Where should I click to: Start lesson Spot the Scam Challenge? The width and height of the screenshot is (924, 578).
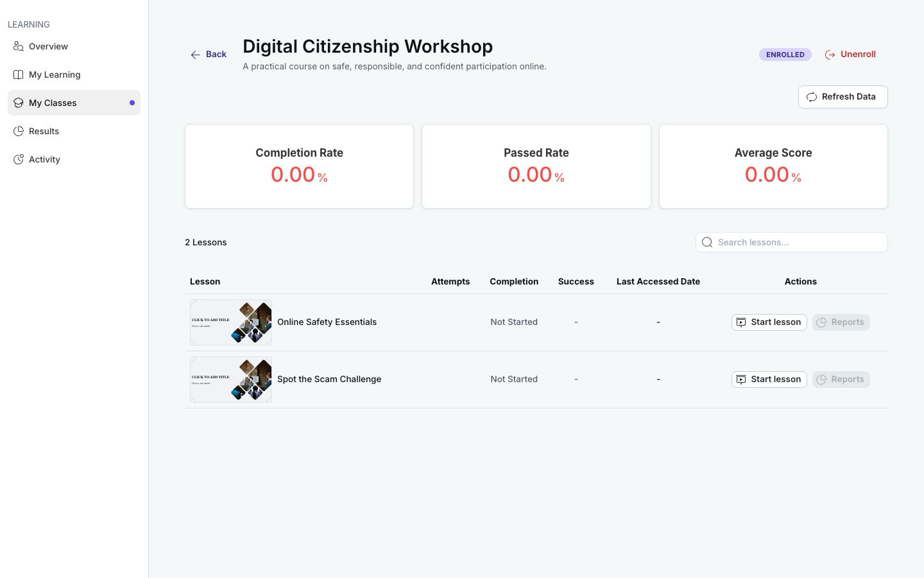769,380
